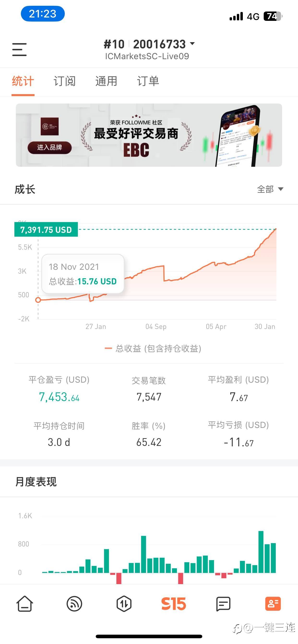The width and height of the screenshot is (298, 644).
Task: Tap the orange profile card icon
Action: coord(273,604)
